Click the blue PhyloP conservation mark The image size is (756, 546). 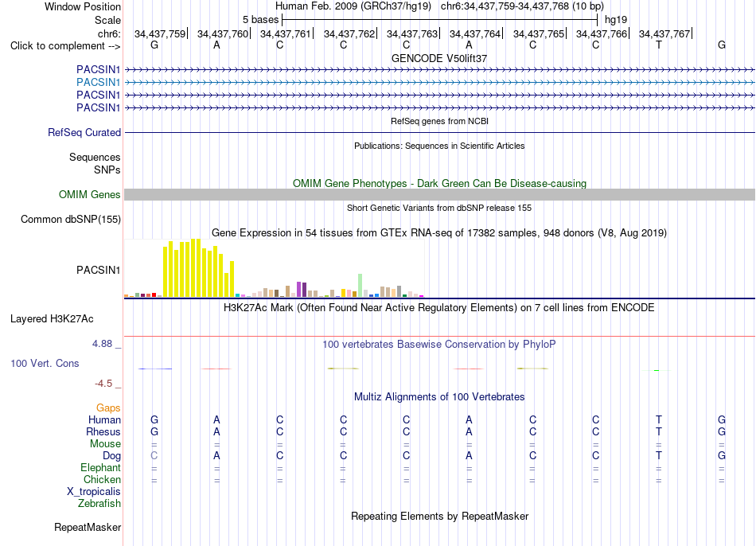click(x=154, y=369)
